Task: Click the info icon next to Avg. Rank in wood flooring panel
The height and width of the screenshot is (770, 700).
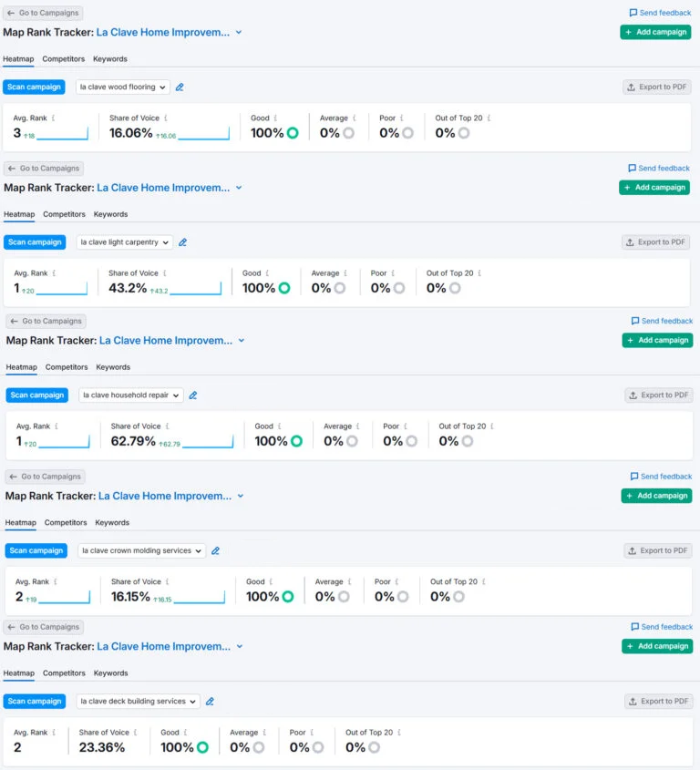Action: (53, 118)
